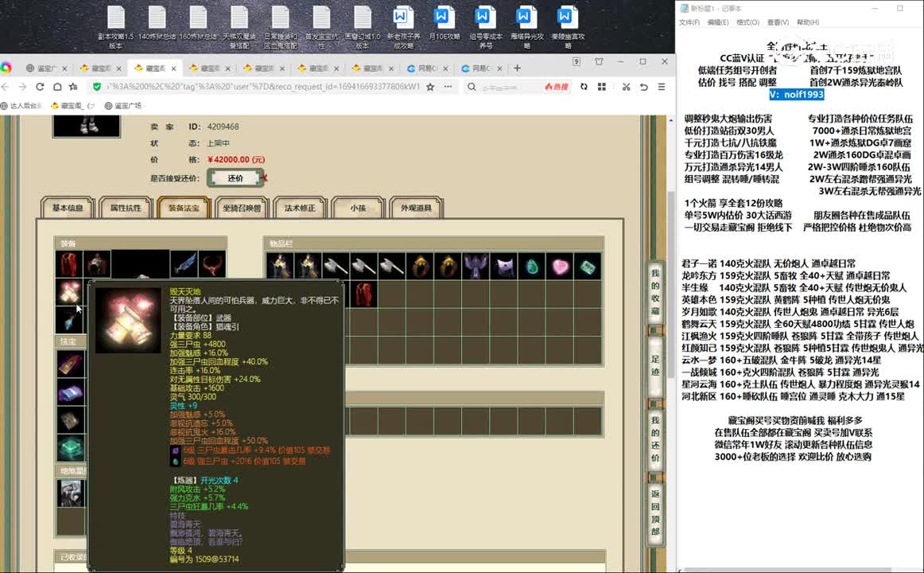Click the browser search magnifier icon
The width and height of the screenshot is (924, 573).
click(472, 87)
